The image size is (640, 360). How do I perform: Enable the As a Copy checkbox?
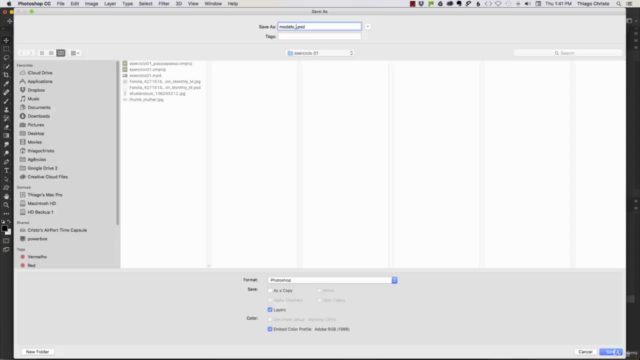tap(270, 291)
